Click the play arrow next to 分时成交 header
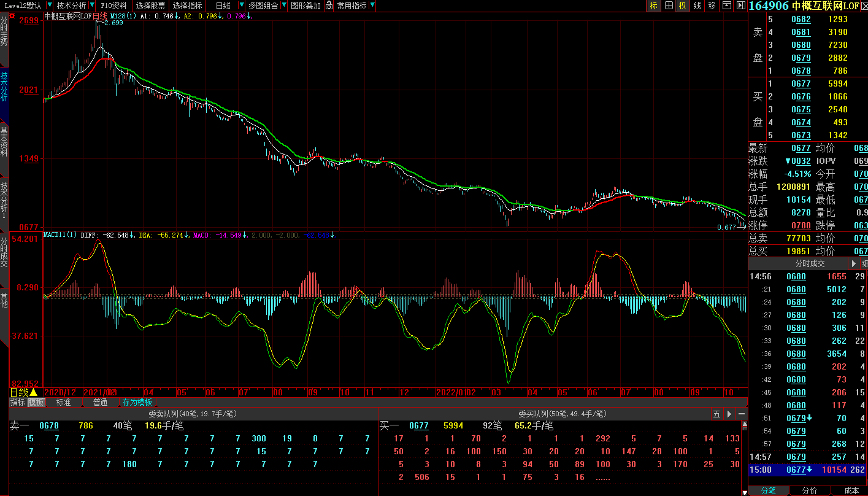The width and height of the screenshot is (868, 496). pos(853,263)
